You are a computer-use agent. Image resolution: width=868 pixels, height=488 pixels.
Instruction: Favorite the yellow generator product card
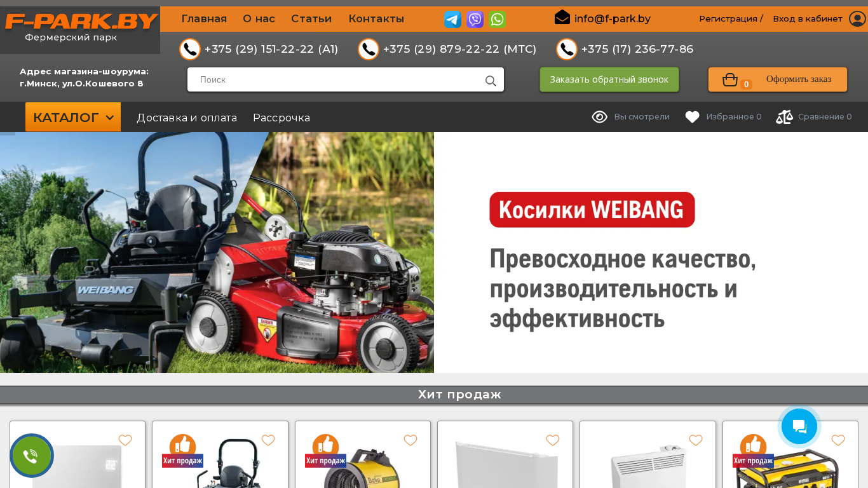point(838,440)
